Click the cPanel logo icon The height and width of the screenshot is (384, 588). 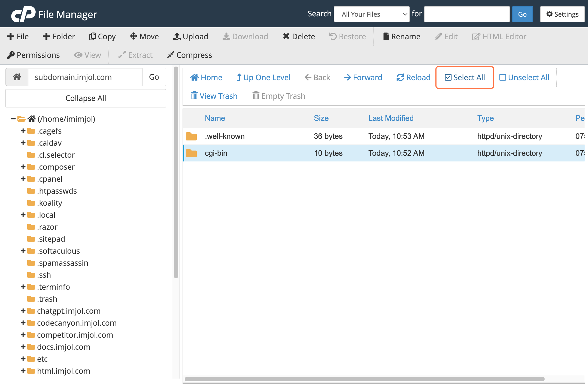pyautogui.click(x=23, y=14)
